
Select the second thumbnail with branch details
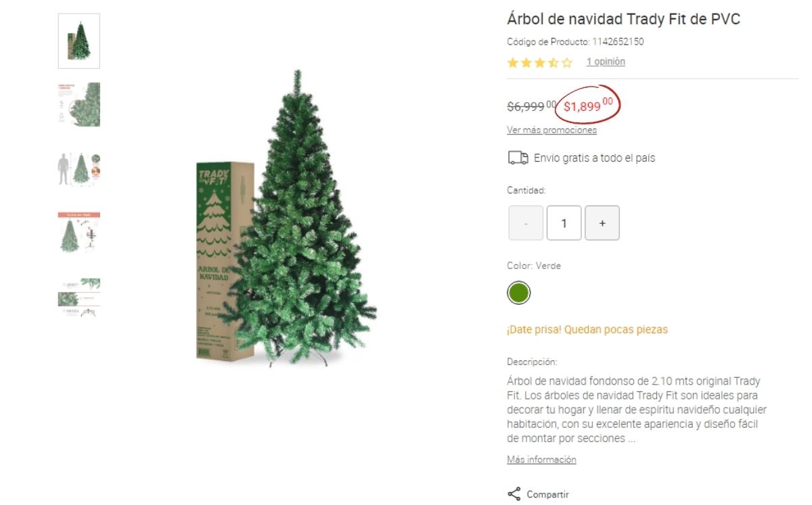point(79,105)
